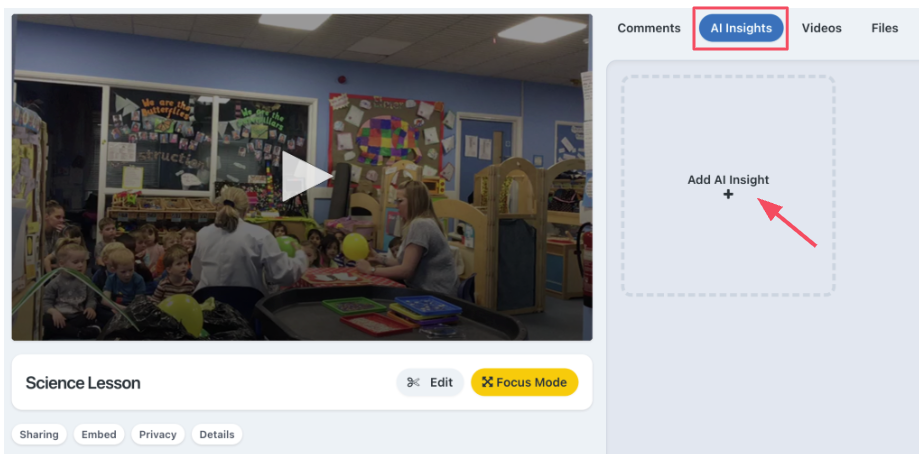Click the plus icon under Add AI Insight

728,194
